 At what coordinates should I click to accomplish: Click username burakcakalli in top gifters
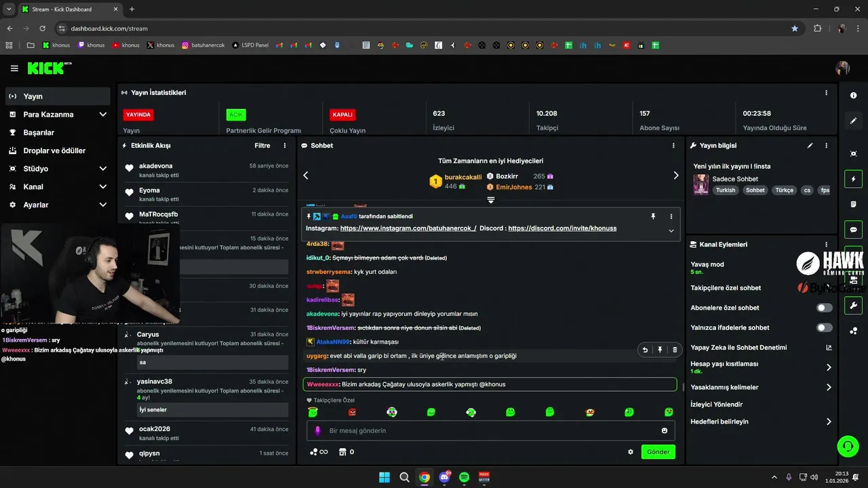coord(463,177)
